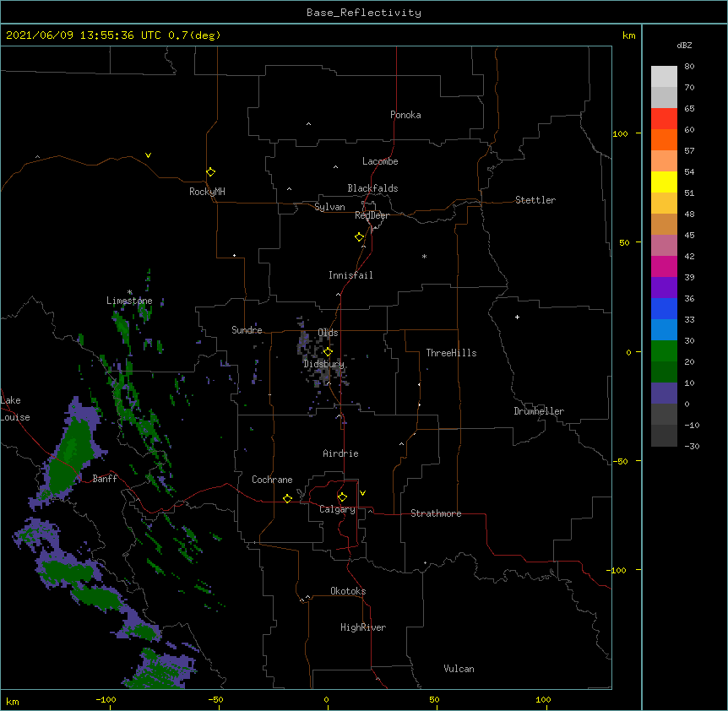The image size is (728, 711).
Task: Click the RedDeer city label
Action: tap(372, 215)
